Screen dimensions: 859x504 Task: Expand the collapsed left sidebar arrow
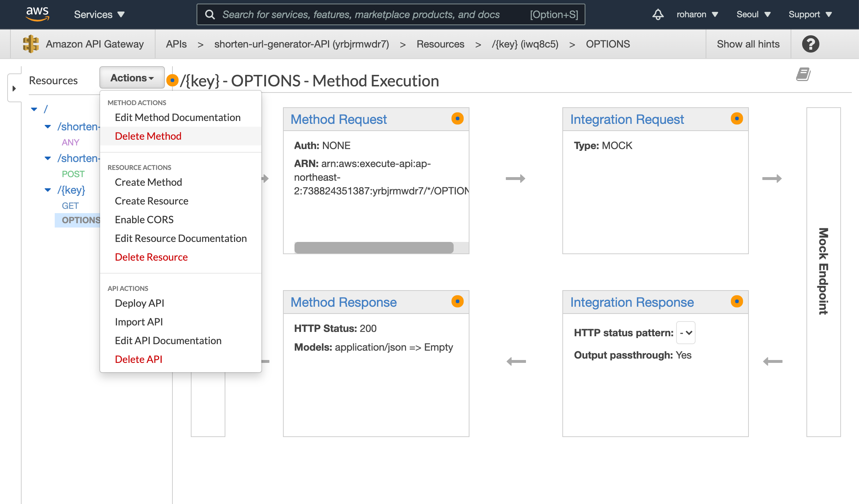point(14,88)
